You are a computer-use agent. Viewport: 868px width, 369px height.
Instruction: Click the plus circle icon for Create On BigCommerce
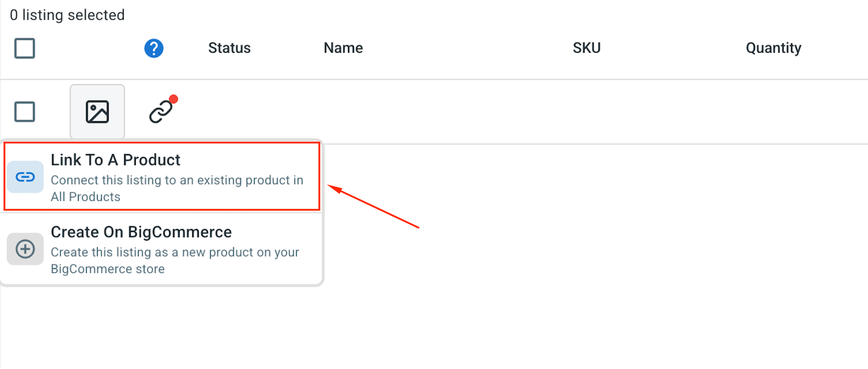tap(25, 249)
